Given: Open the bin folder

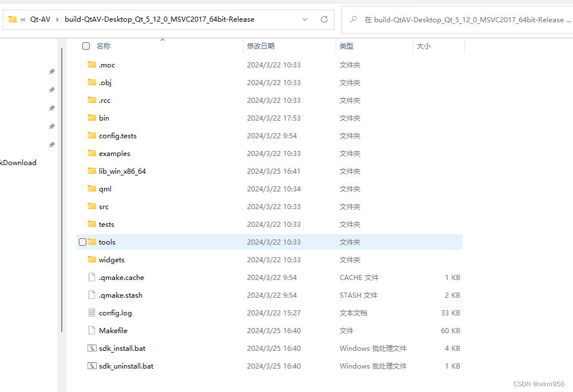Looking at the screenshot, I should click(103, 118).
